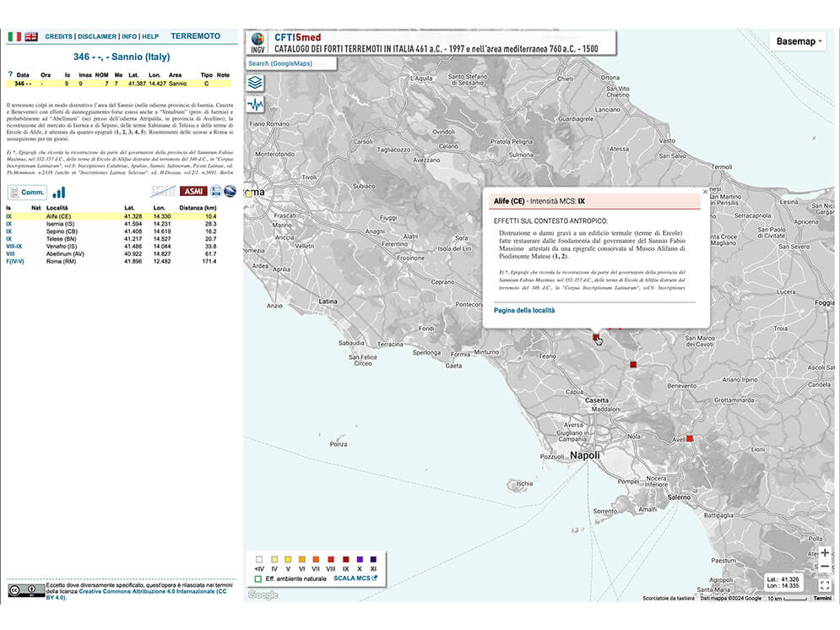
Task: Select the Isernia (IS) locality row
Action: coord(111,224)
